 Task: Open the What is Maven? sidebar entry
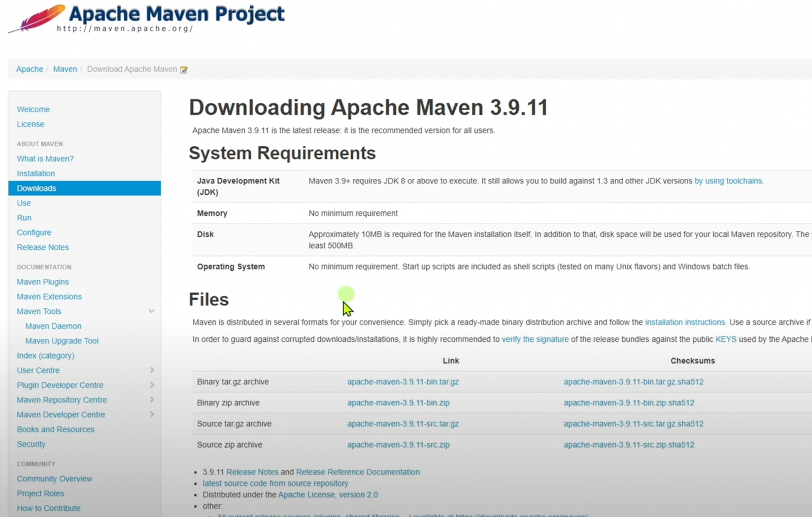45,158
